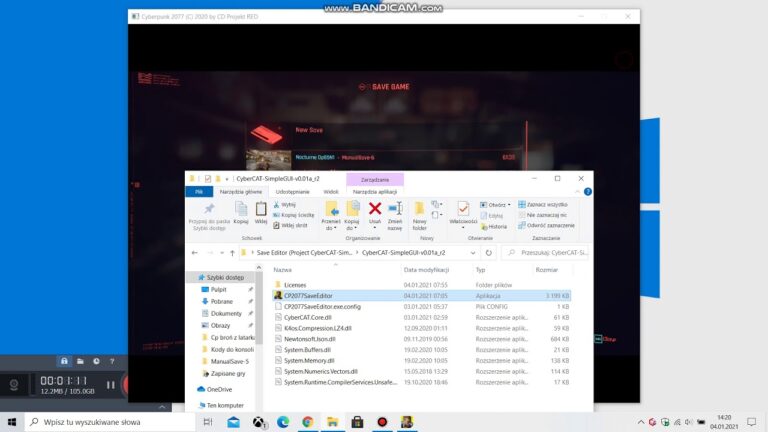Go up one folder with up arrow
The image size is (768, 432).
[232, 253]
